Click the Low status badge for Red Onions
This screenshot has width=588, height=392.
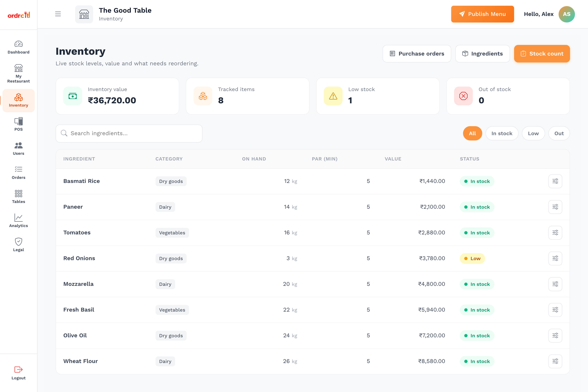(472, 258)
